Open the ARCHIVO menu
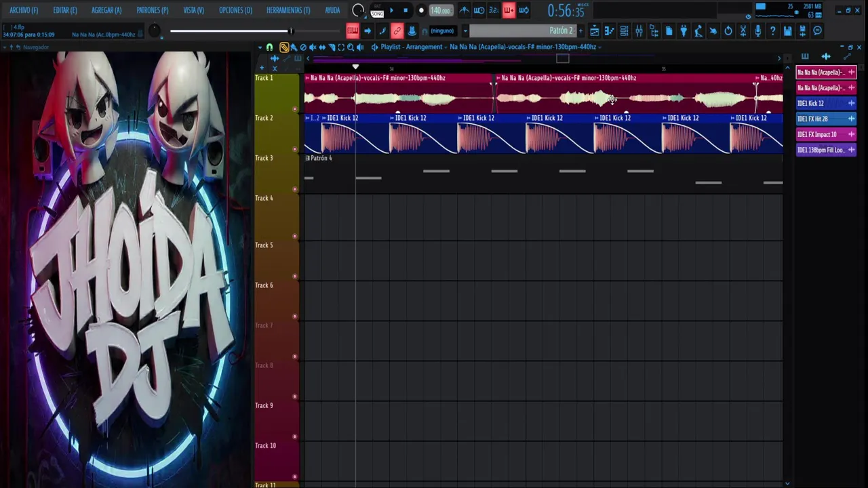The width and height of the screenshot is (868, 488). 24,10
